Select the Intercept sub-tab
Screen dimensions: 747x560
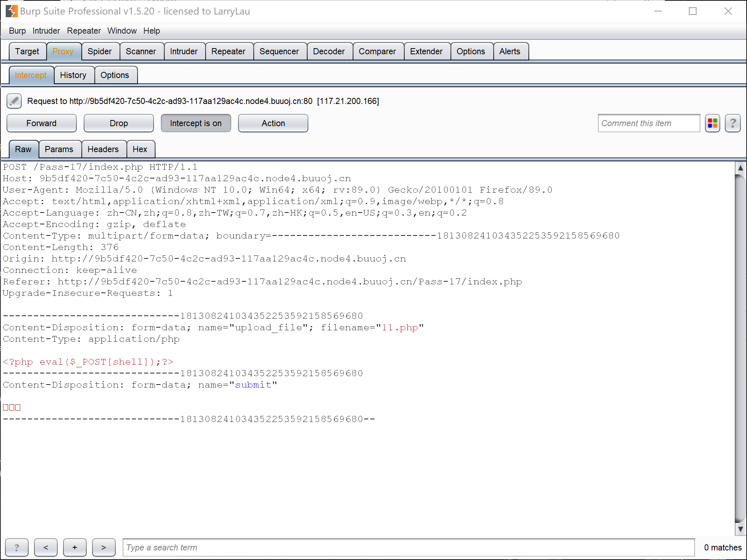(31, 75)
